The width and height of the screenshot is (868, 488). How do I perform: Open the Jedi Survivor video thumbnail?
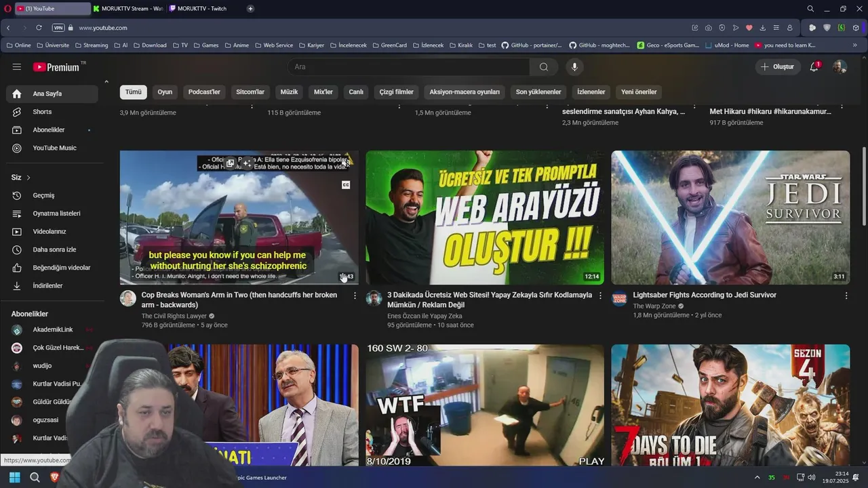coord(730,218)
